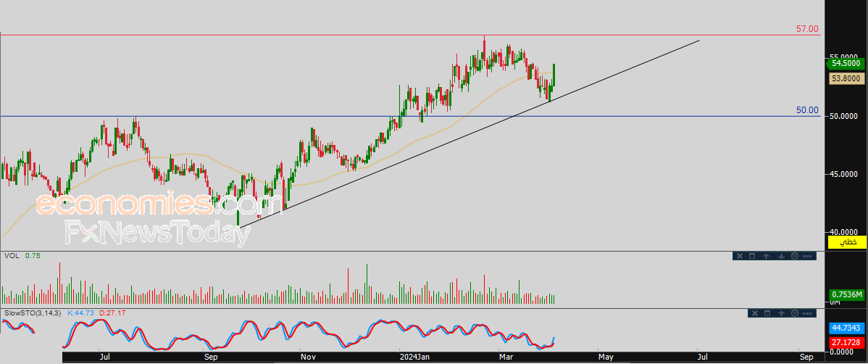Click the 50.00 support line label

[x=807, y=110]
